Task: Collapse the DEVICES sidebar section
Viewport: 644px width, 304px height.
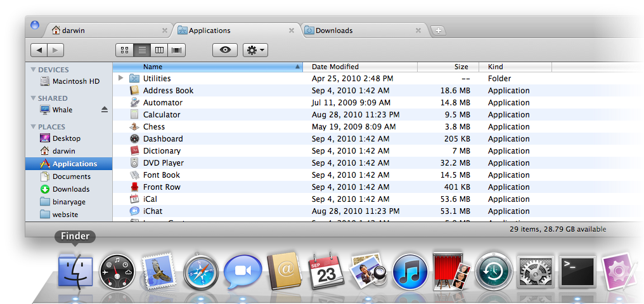Action: 33,70
